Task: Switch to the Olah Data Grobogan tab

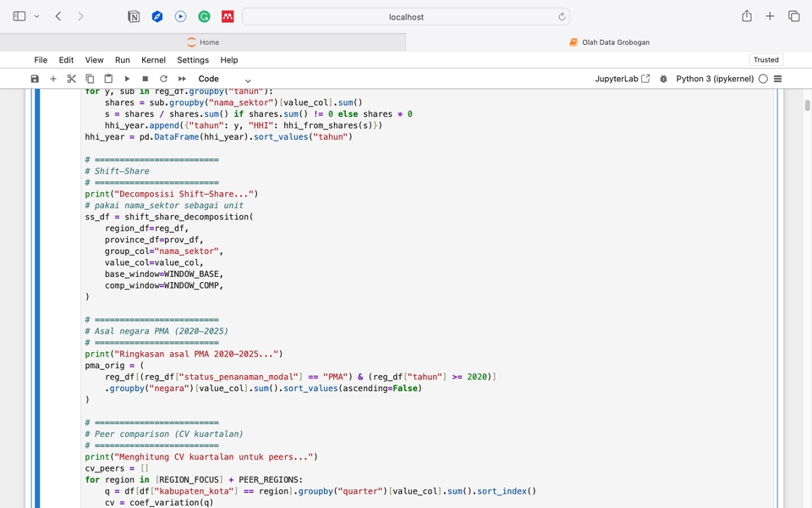Action: point(609,42)
